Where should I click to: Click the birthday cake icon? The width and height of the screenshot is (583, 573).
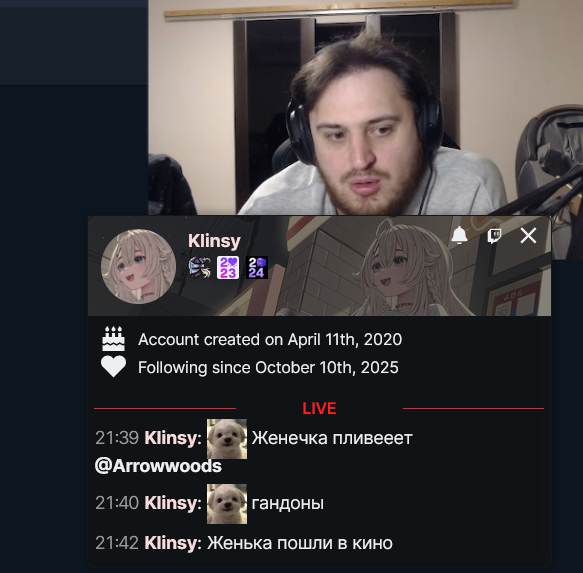113,339
